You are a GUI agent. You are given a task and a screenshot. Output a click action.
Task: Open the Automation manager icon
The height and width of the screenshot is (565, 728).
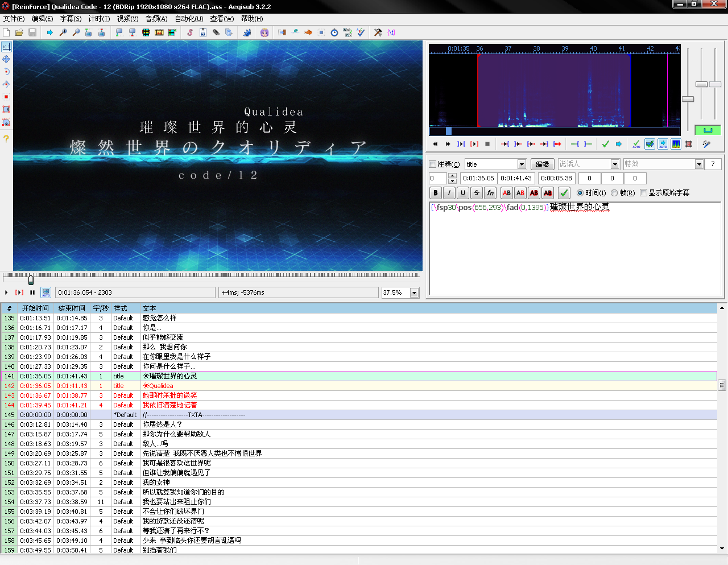pyautogui.click(x=247, y=32)
